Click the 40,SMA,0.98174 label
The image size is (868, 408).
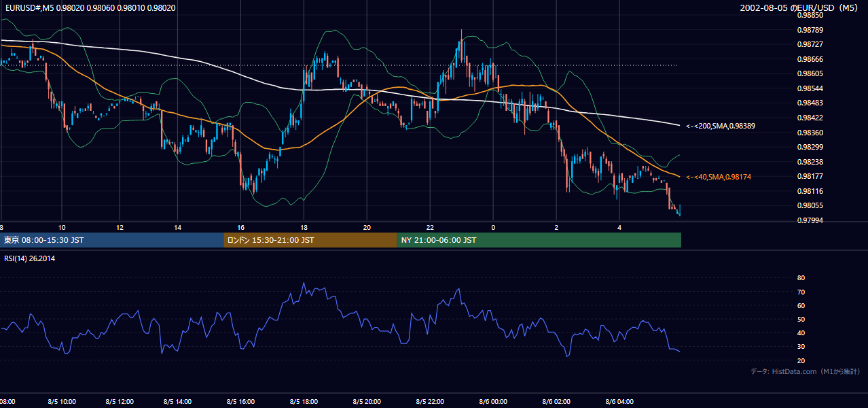(719, 177)
